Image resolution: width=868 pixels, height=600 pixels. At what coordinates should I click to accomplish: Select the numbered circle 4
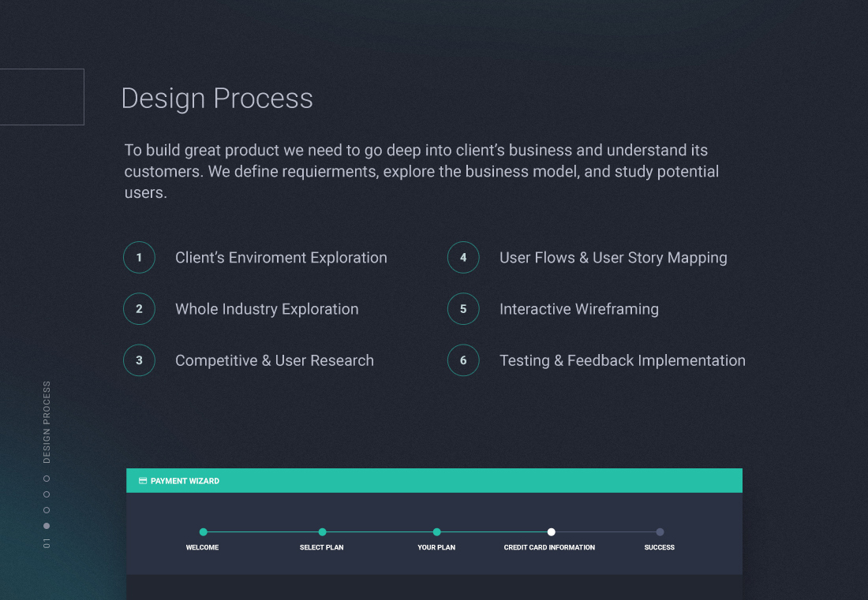[463, 258]
